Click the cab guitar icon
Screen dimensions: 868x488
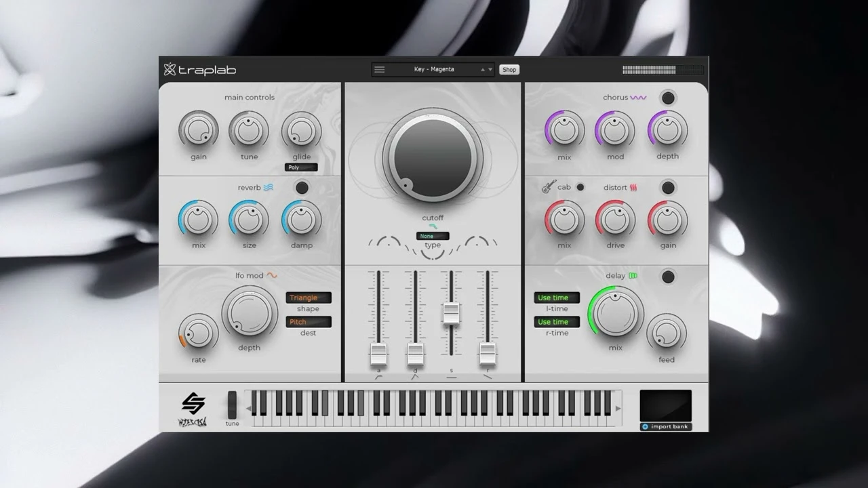pyautogui.click(x=549, y=186)
